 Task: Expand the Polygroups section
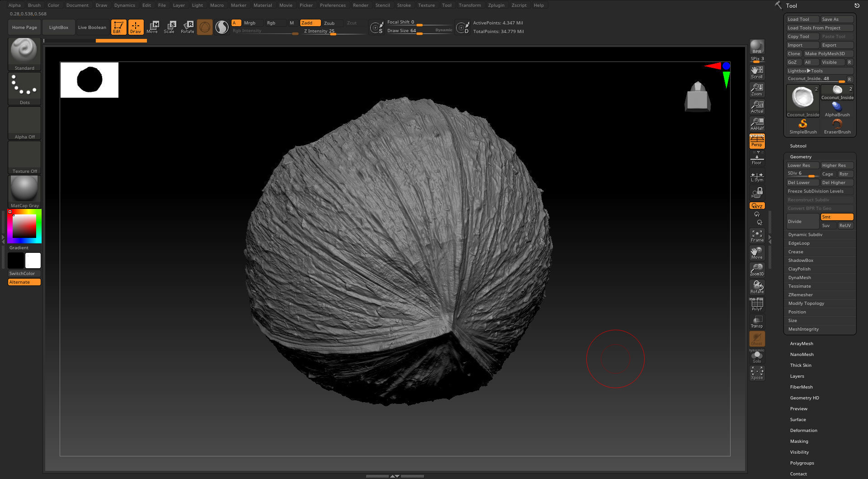(802, 463)
